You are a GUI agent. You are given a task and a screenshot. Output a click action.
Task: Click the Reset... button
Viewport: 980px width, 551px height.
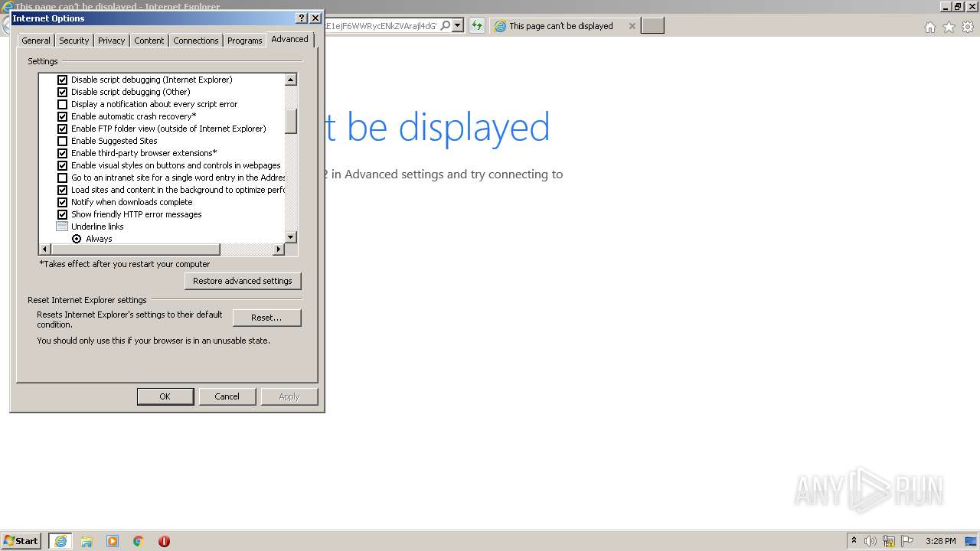coord(266,318)
